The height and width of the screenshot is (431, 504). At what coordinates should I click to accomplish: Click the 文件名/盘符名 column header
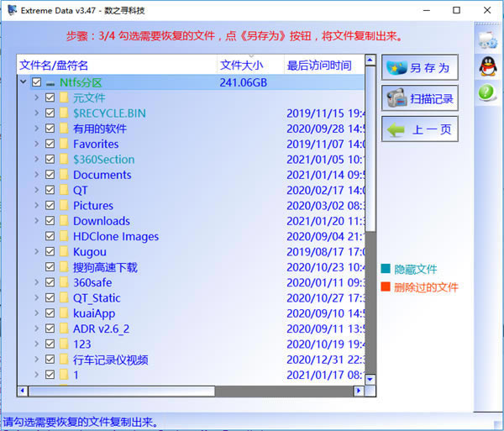point(54,65)
